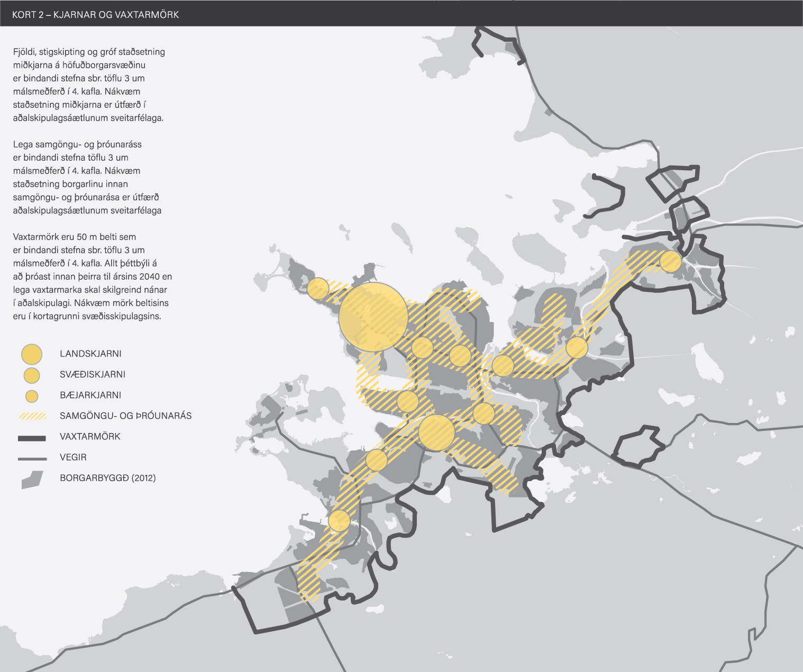
Task: Click the paragraph starting with Fjöldi, stigskipting
Action: pos(88,85)
